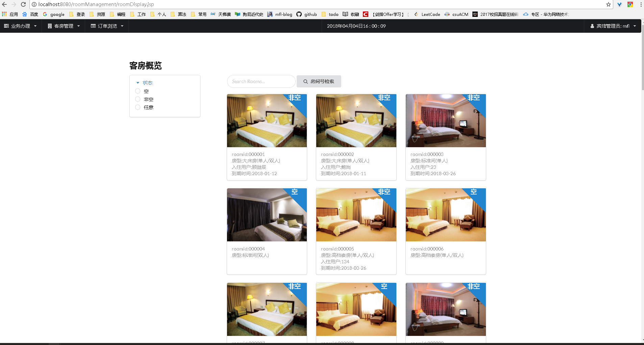Click 到期时间:2018-01-12 text
The width and height of the screenshot is (644, 345).
(x=254, y=174)
